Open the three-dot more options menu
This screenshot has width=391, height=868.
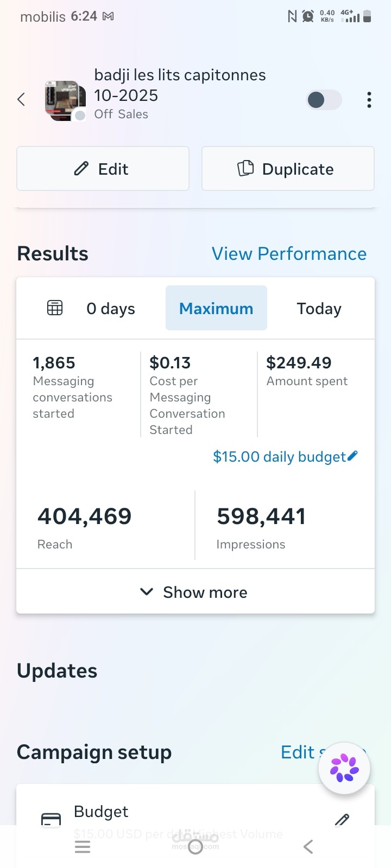point(369,100)
